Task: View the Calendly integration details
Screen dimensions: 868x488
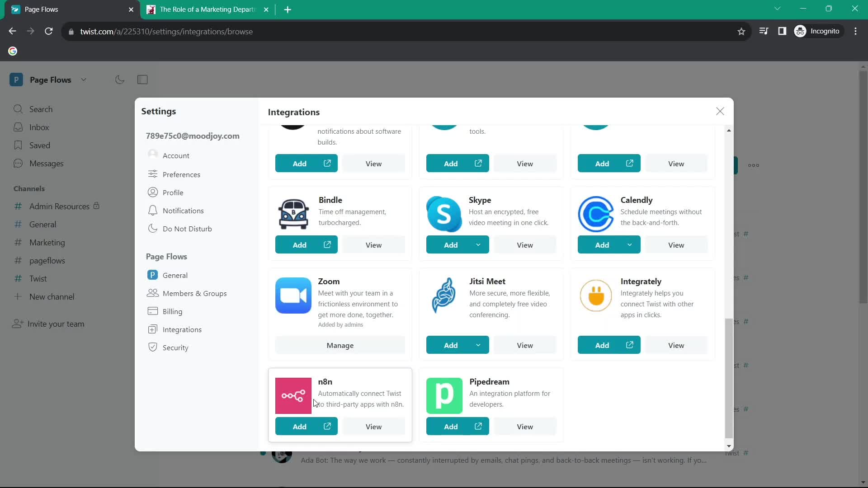Action: coord(676,245)
